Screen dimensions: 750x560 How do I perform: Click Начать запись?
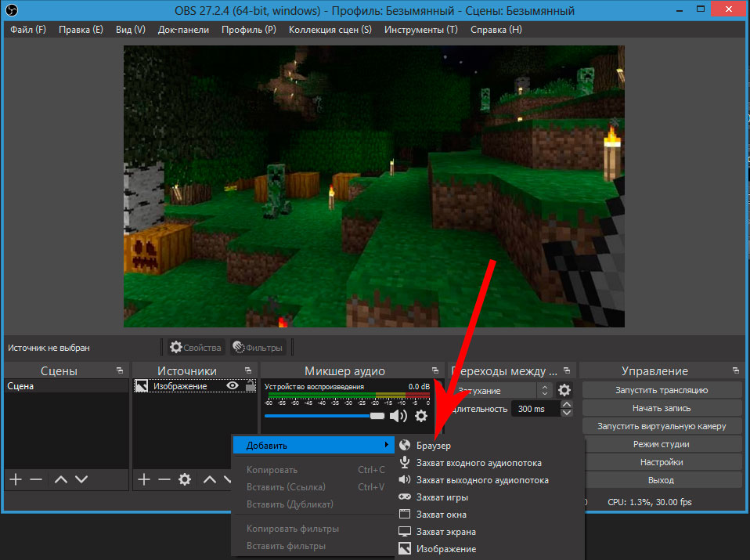pos(662,408)
